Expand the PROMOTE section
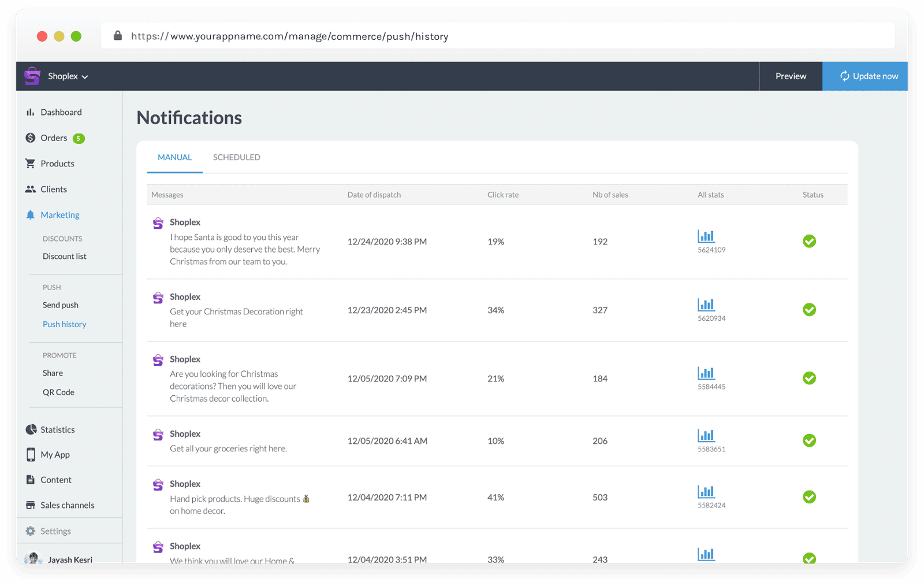The image size is (924, 586). (59, 354)
